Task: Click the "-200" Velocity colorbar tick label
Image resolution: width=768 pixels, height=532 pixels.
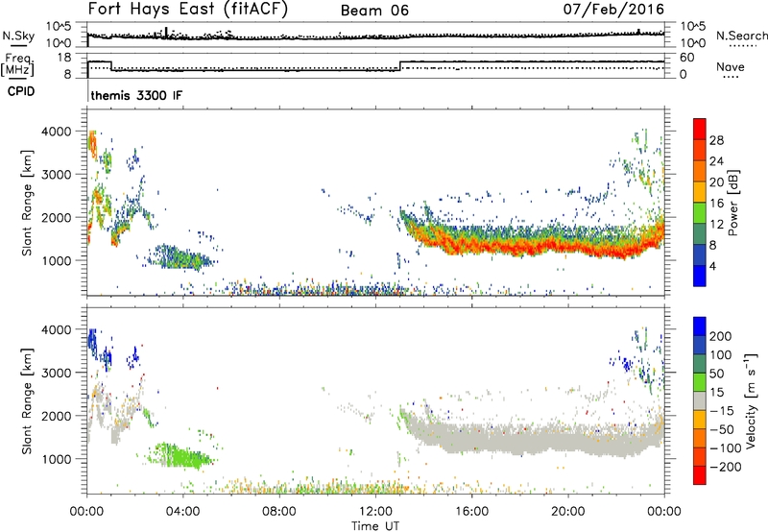Action: tap(726, 467)
